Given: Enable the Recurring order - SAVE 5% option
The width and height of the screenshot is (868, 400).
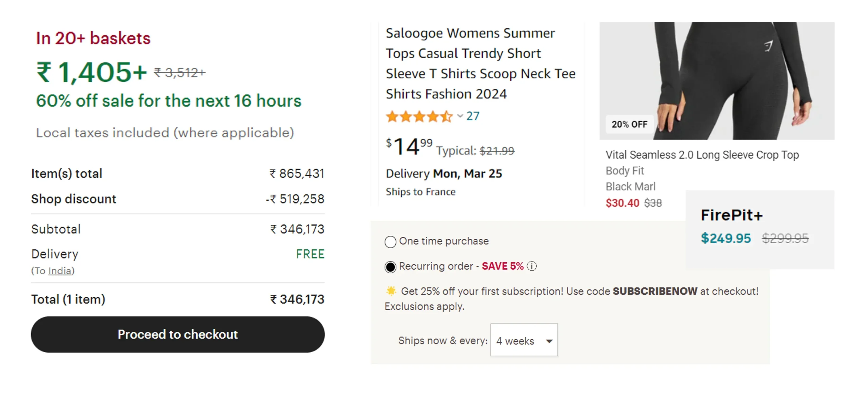Looking at the screenshot, I should click(x=391, y=267).
